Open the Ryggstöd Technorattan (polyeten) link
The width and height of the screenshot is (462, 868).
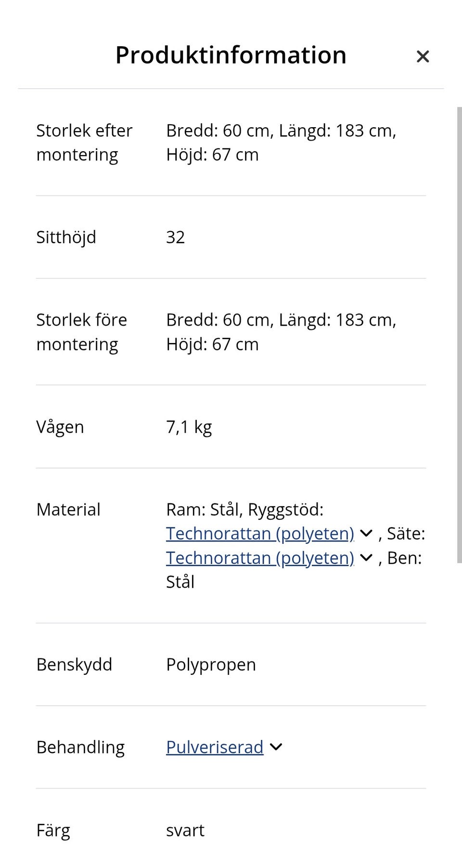click(x=260, y=534)
